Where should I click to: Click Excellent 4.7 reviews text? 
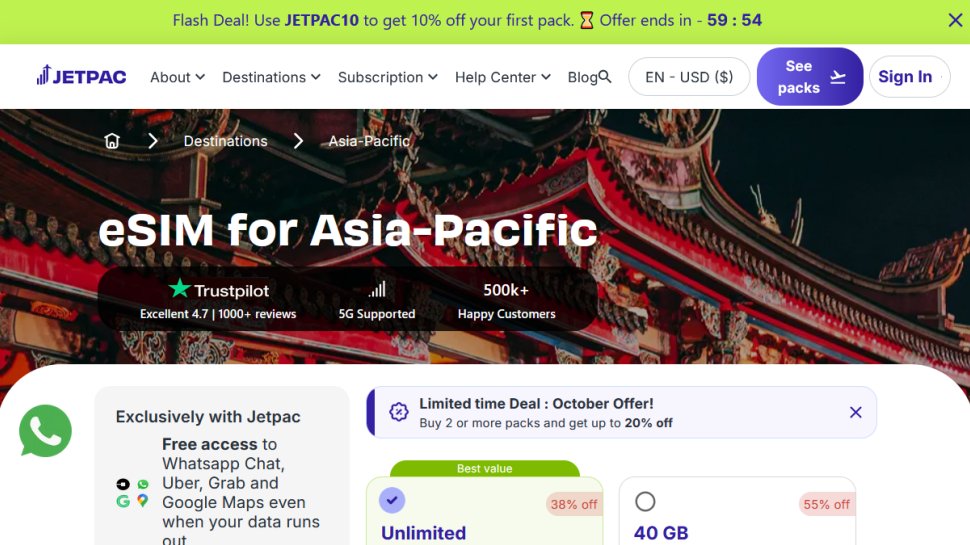(218, 314)
